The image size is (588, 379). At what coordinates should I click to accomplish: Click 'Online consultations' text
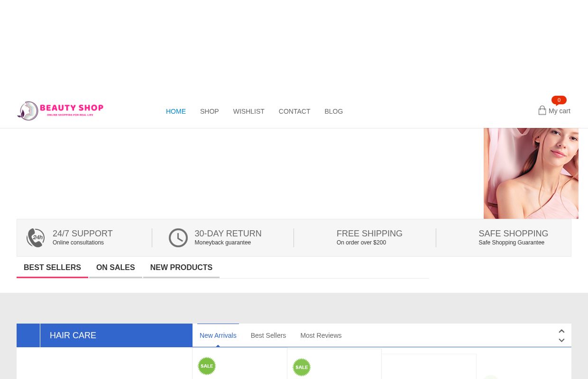[78, 243]
